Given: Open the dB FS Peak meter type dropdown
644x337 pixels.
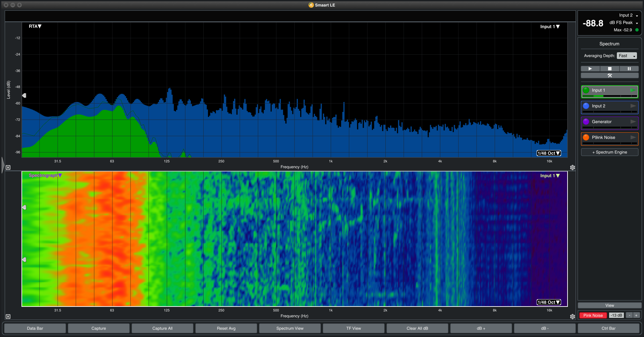Looking at the screenshot, I should 624,22.
